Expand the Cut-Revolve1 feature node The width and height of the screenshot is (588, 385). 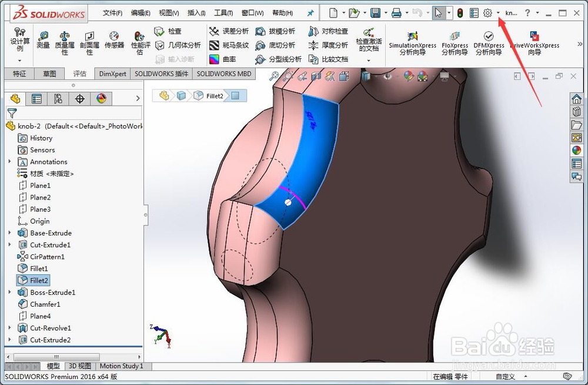click(10, 328)
